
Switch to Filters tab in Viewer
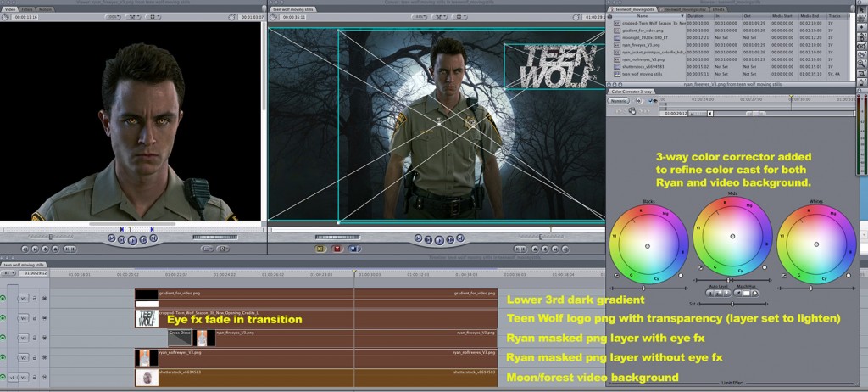[27, 10]
